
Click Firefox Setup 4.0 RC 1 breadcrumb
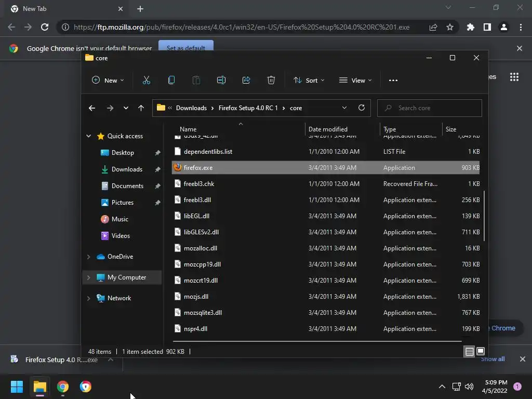point(248,108)
